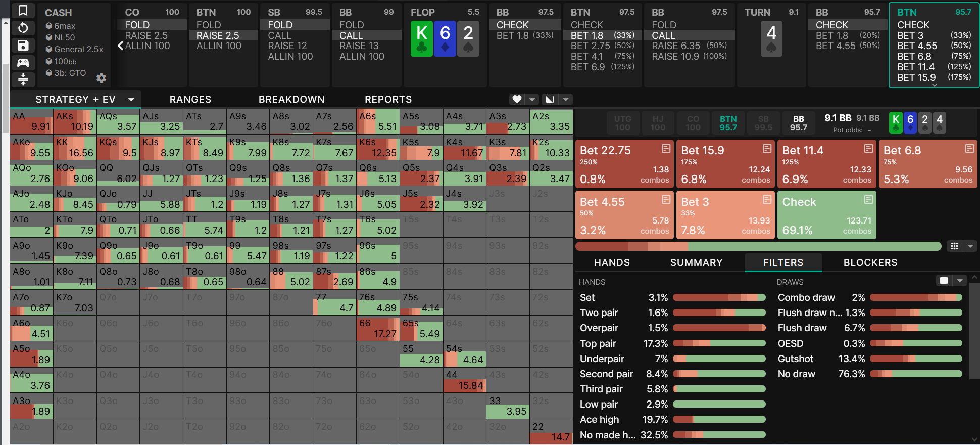Image resolution: width=980 pixels, height=445 pixels.
Task: Expand more BTN bet sizes with the bottom chevron
Action: (934, 85)
